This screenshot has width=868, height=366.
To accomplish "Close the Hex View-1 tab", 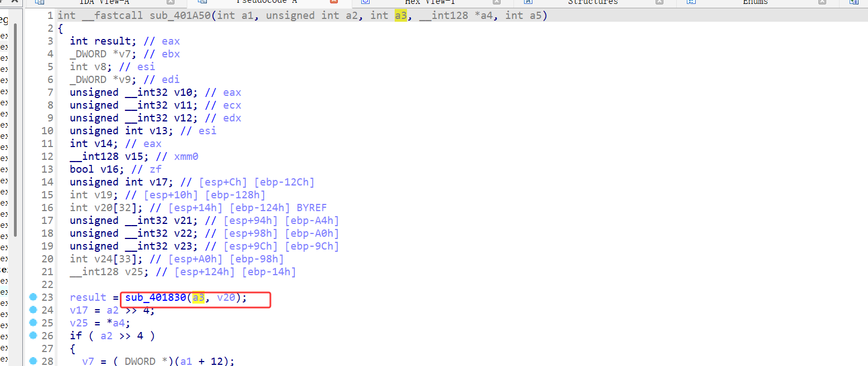I will pyautogui.click(x=497, y=2).
